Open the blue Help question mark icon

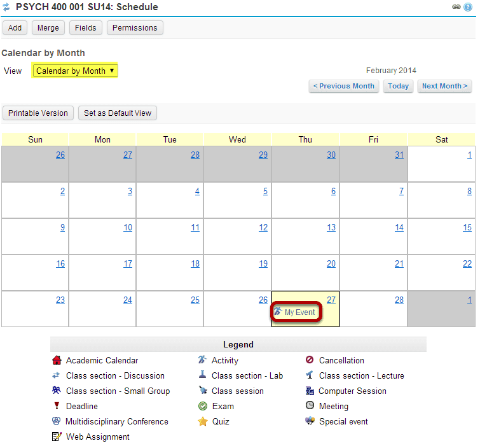(468, 7)
